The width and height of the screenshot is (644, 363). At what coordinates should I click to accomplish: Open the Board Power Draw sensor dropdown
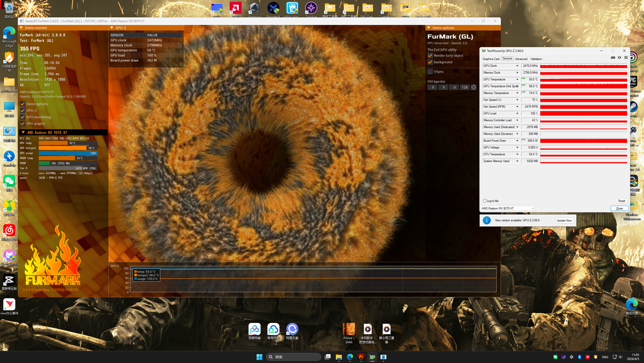[x=517, y=141]
